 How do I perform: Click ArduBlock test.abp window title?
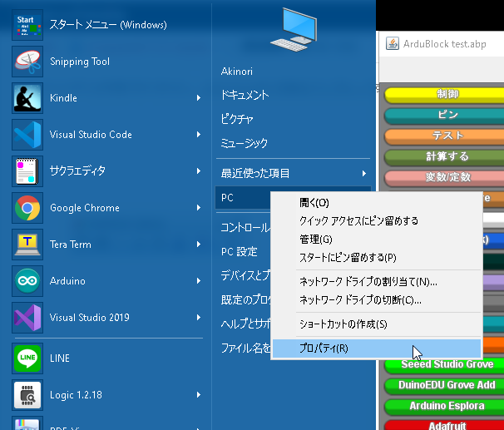coord(445,44)
